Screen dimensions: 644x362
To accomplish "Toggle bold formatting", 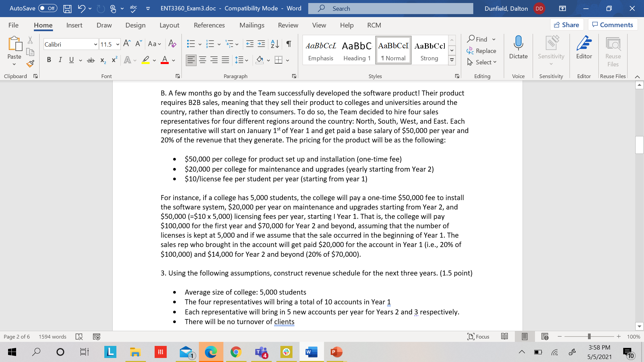I will pyautogui.click(x=49, y=60).
